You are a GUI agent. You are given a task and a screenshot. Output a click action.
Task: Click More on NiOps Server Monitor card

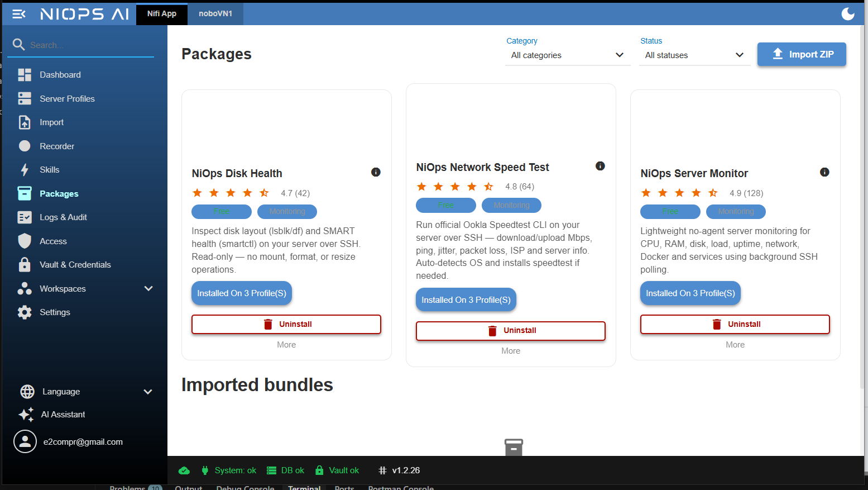[x=735, y=345]
